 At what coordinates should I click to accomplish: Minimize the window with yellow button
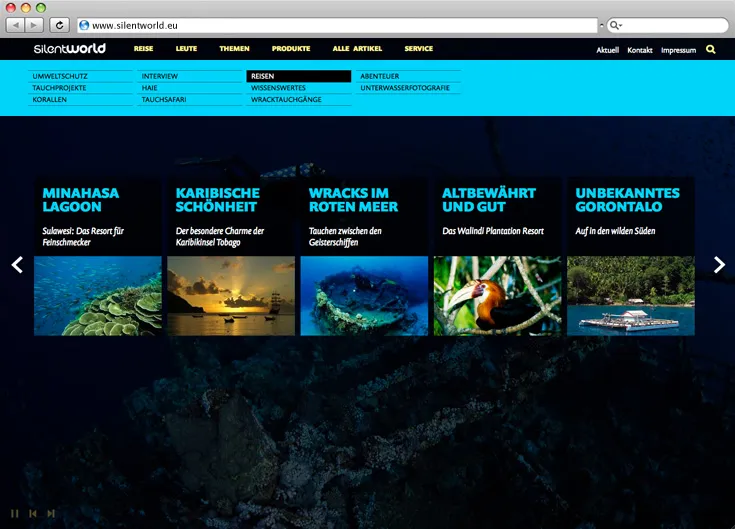[x=26, y=7]
